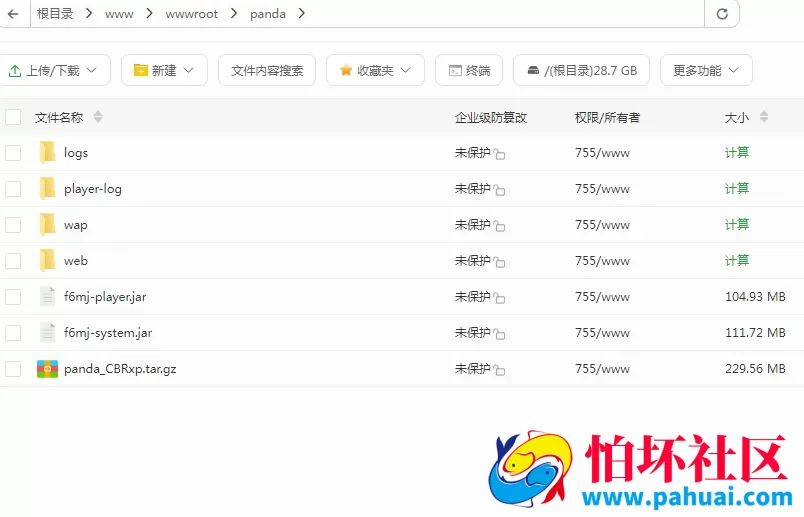Open the wap folder name
Viewport: 804px width, 517px height.
[75, 225]
